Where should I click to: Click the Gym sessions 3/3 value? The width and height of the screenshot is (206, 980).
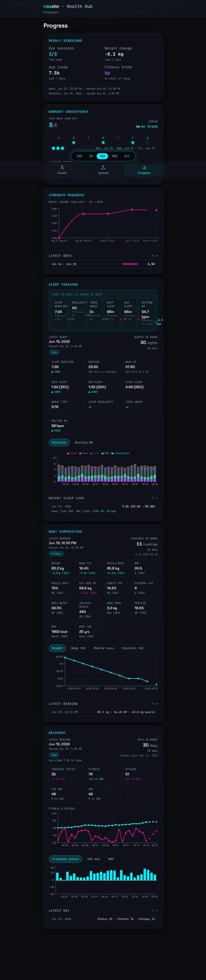[x=52, y=54]
